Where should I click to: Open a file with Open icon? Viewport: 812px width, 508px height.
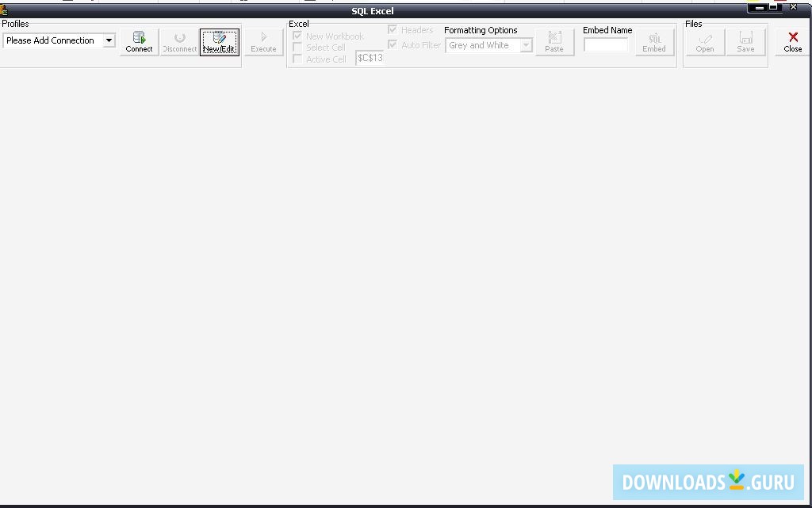point(705,42)
